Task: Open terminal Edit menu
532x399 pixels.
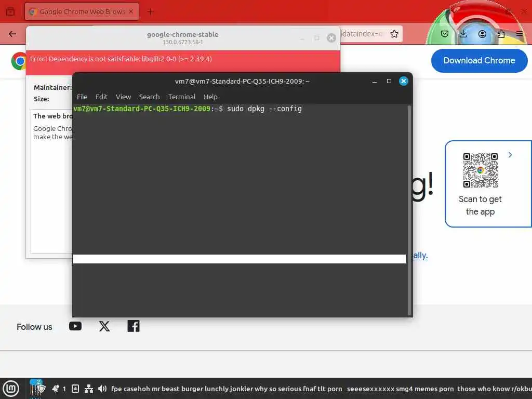Action: pyautogui.click(x=101, y=97)
